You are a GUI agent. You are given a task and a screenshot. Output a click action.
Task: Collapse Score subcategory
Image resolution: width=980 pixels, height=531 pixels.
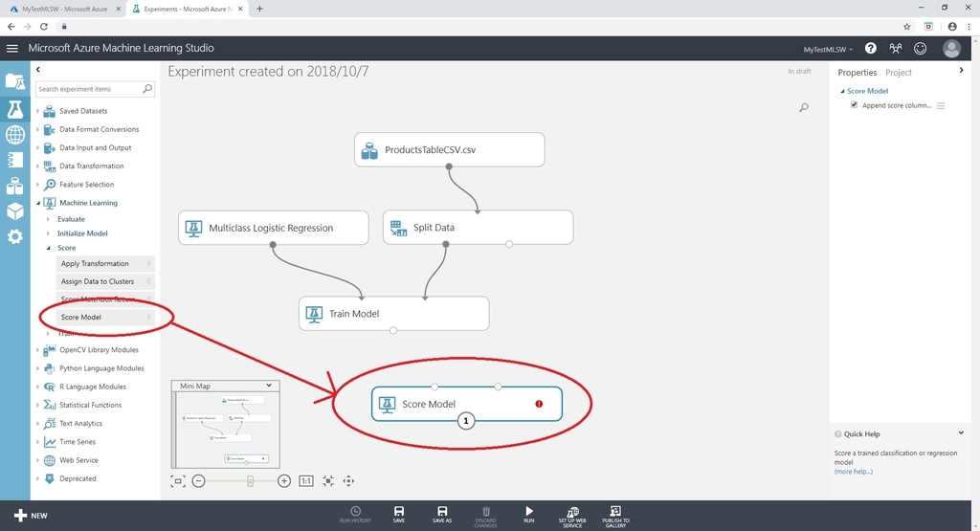pos(48,248)
